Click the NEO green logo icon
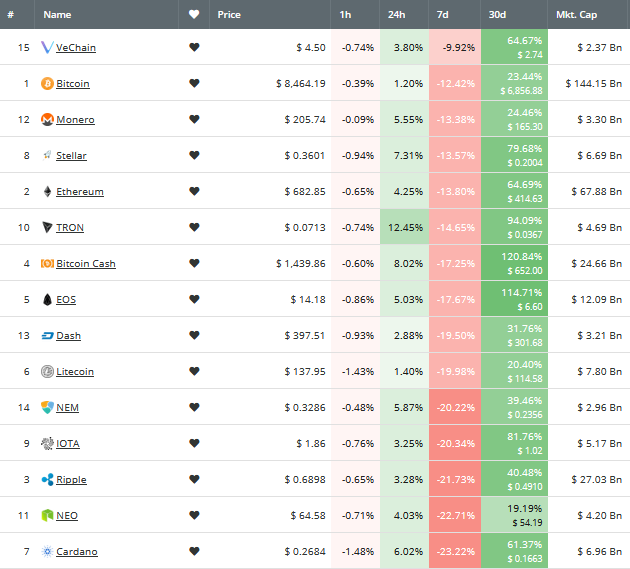 pyautogui.click(x=47, y=515)
